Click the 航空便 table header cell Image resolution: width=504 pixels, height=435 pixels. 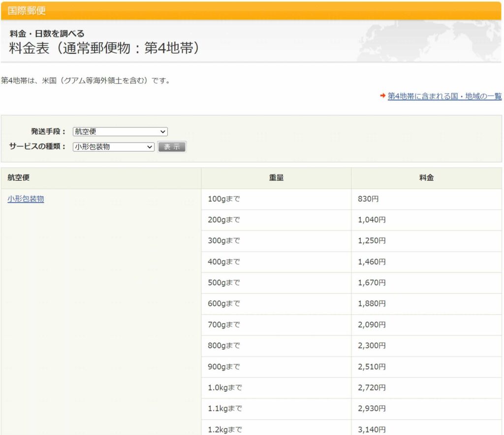[19, 178]
